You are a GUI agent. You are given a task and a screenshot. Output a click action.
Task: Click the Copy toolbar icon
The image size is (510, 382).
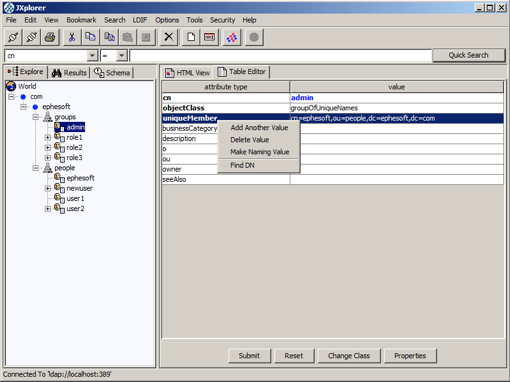pos(90,37)
